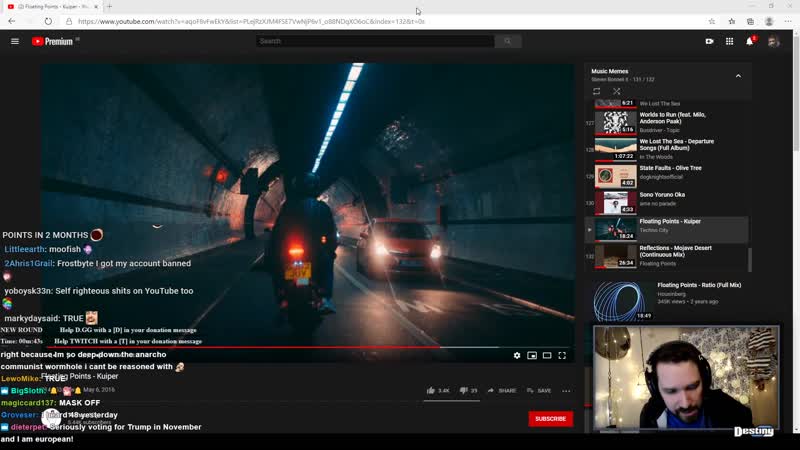Click the search magnifier button
Viewport: 800px width, 450px height.
coord(508,41)
